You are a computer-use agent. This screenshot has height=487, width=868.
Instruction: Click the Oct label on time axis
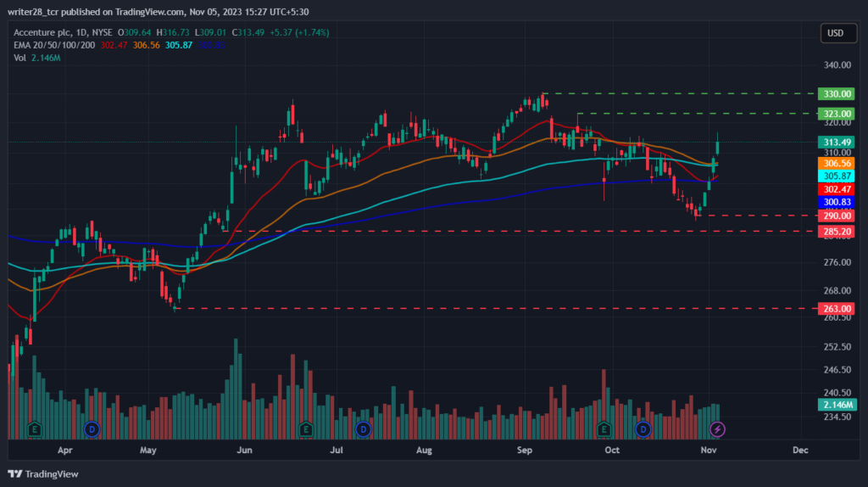(612, 451)
